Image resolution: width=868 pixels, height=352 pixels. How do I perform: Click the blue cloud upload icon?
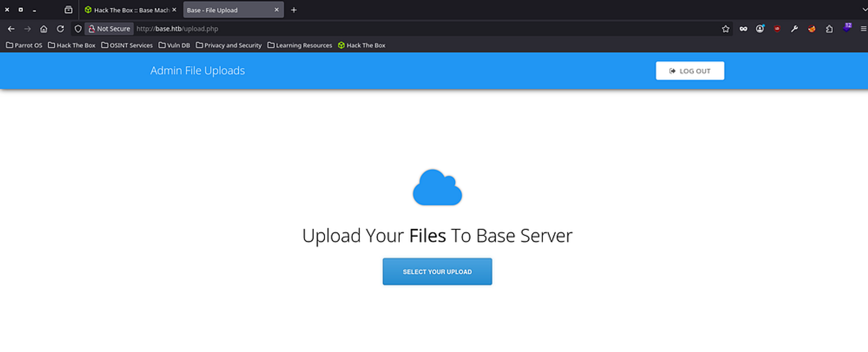[x=437, y=187]
